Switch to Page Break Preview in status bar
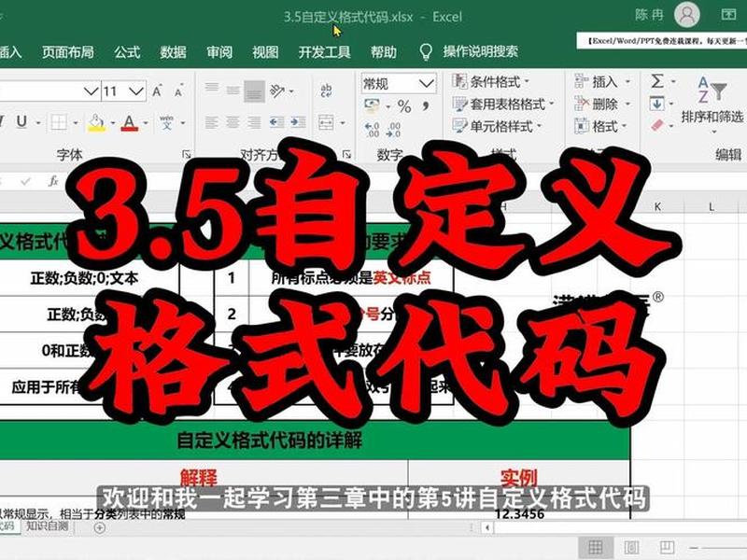Screen dimensions: 747x560 tap(667, 547)
